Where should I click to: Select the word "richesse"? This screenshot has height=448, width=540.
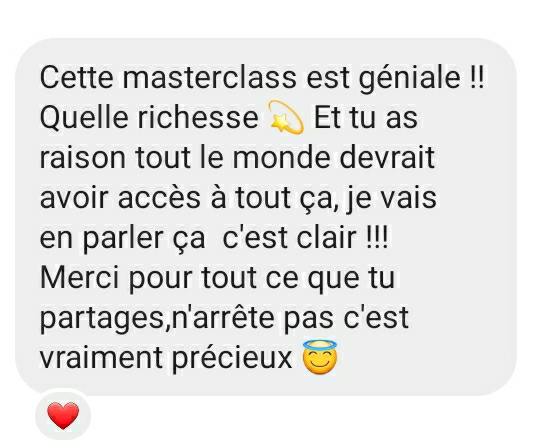pos(198,117)
